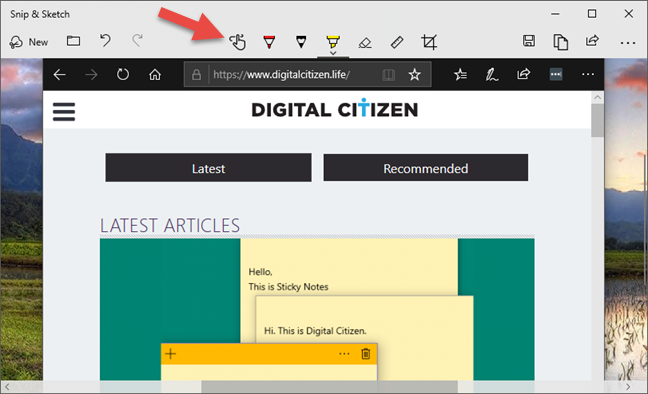The height and width of the screenshot is (394, 648).
Task: Save the snip with the floppy icon
Action: (529, 41)
